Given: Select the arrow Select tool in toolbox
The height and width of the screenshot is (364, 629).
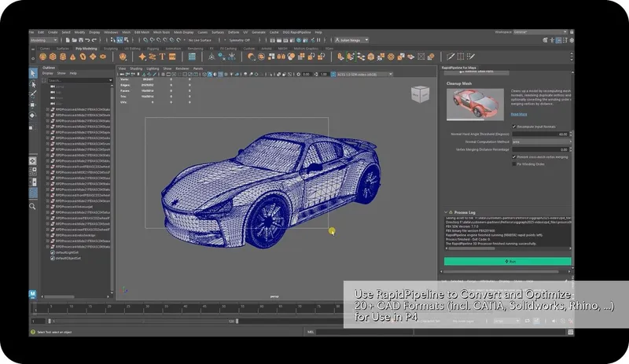Looking at the screenshot, I should click(33, 72).
